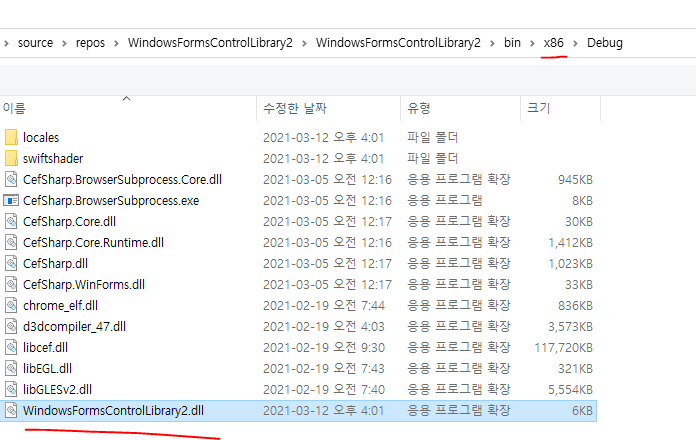Click the d3dcompiler_47.dll file icon
Viewport: 696px width, 440px height.
pyautogui.click(x=11, y=326)
